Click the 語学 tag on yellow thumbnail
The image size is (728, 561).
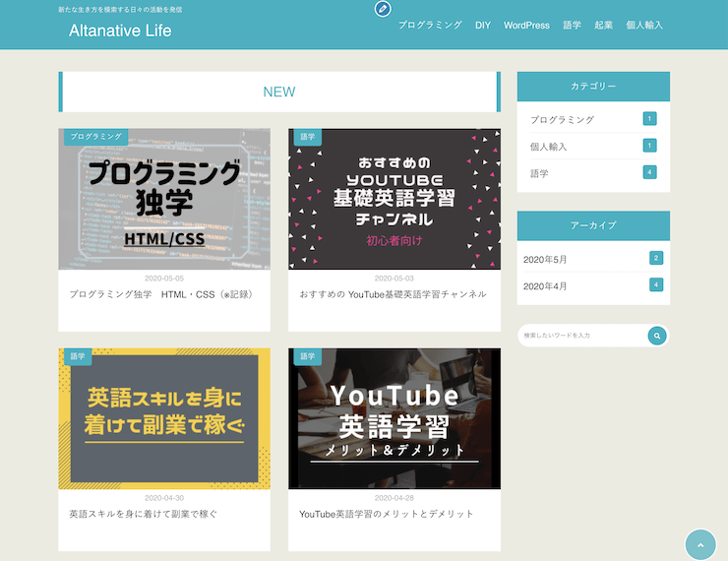(x=78, y=356)
